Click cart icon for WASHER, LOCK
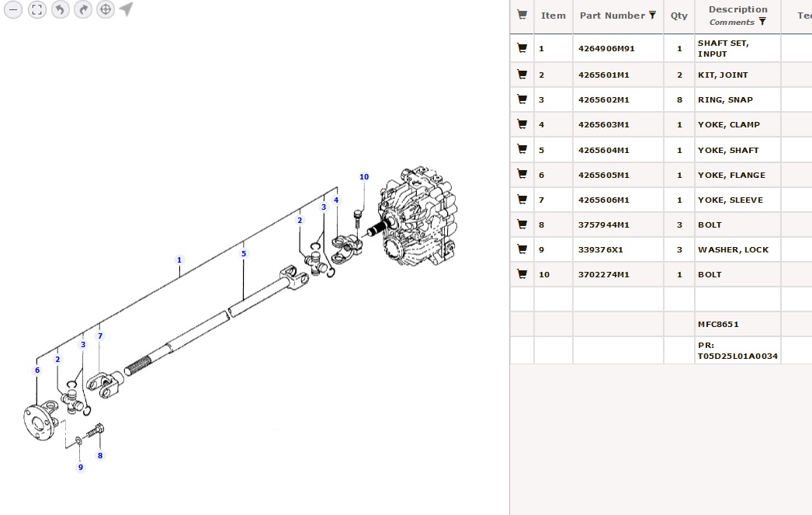The height and width of the screenshot is (515, 812). pos(522,249)
